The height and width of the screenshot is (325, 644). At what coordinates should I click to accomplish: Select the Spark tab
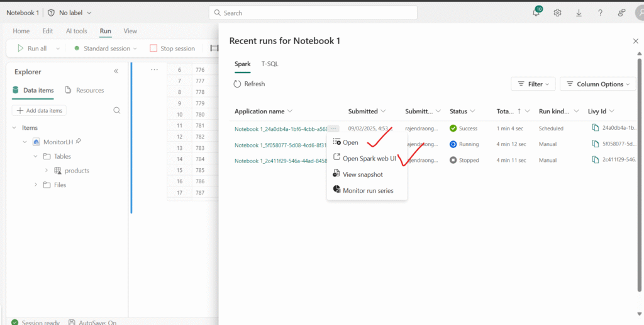(242, 64)
